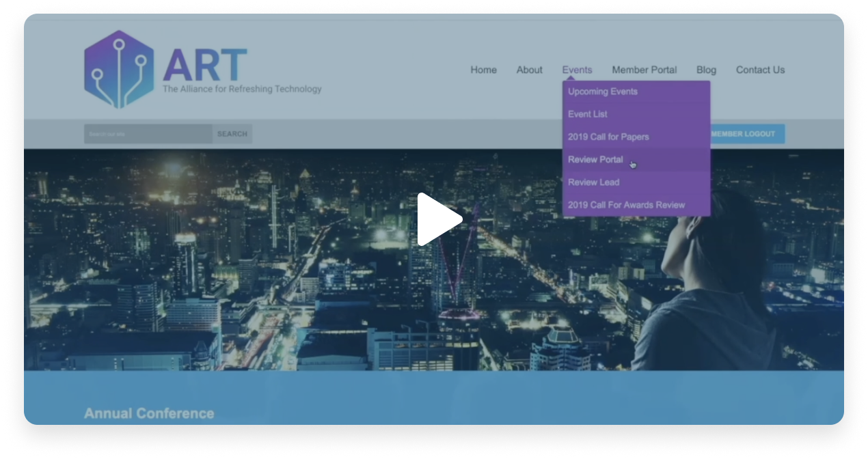This screenshot has width=868, height=459.
Task: Click the Alliance for Refreshing Technology tagline
Action: (242, 89)
